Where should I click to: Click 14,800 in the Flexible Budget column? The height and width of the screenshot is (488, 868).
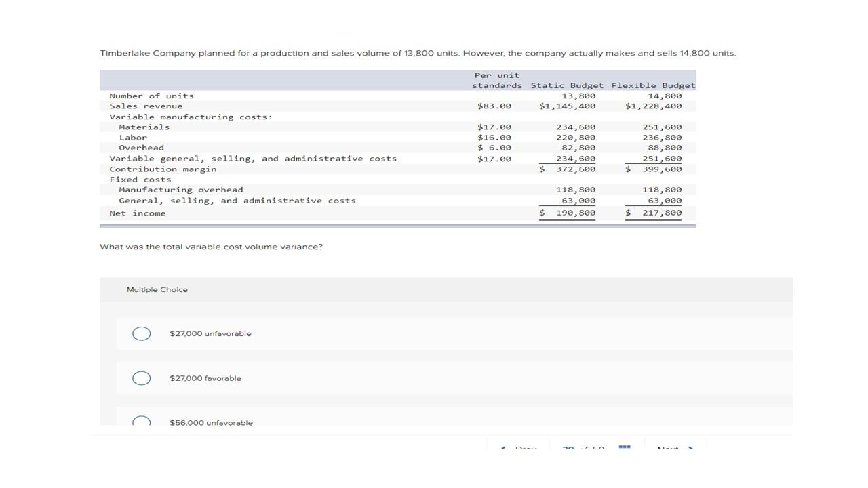click(665, 96)
